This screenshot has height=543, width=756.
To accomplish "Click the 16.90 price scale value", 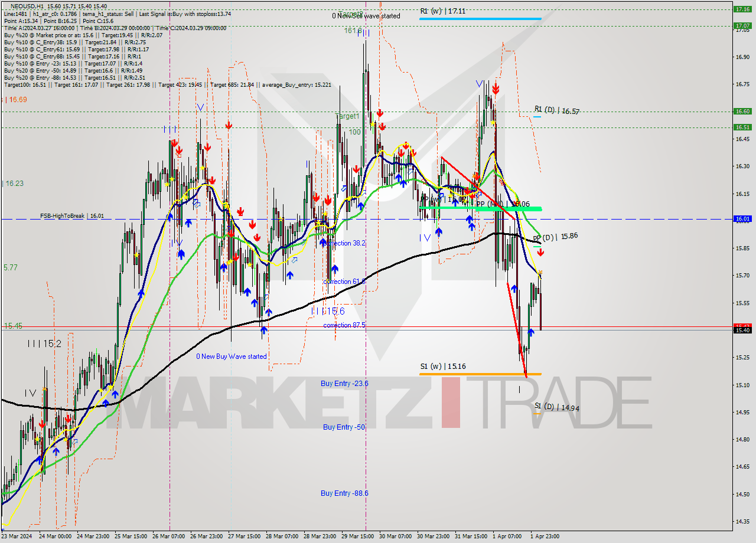I will pos(742,57).
